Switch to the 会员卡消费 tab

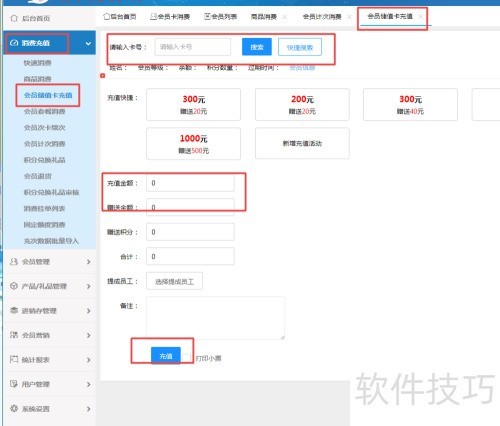[170, 16]
